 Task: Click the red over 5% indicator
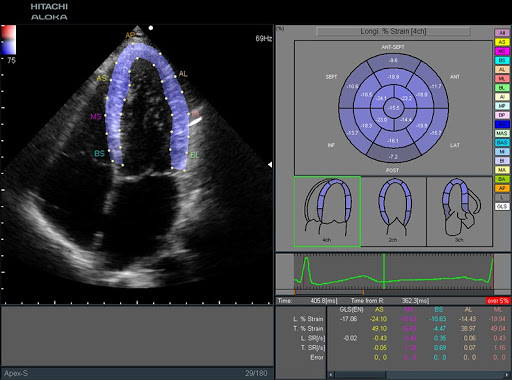coord(498,301)
